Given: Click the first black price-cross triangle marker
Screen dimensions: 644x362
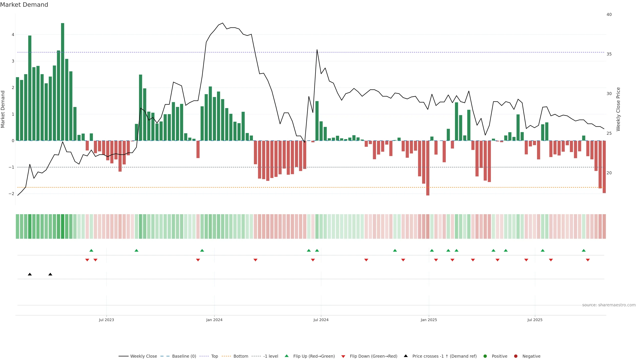Looking at the screenshot, I should pos(30,274).
